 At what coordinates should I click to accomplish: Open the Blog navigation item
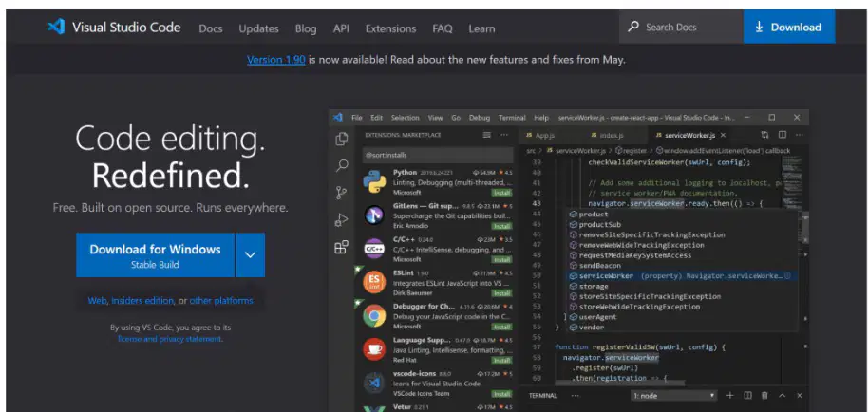pyautogui.click(x=306, y=28)
